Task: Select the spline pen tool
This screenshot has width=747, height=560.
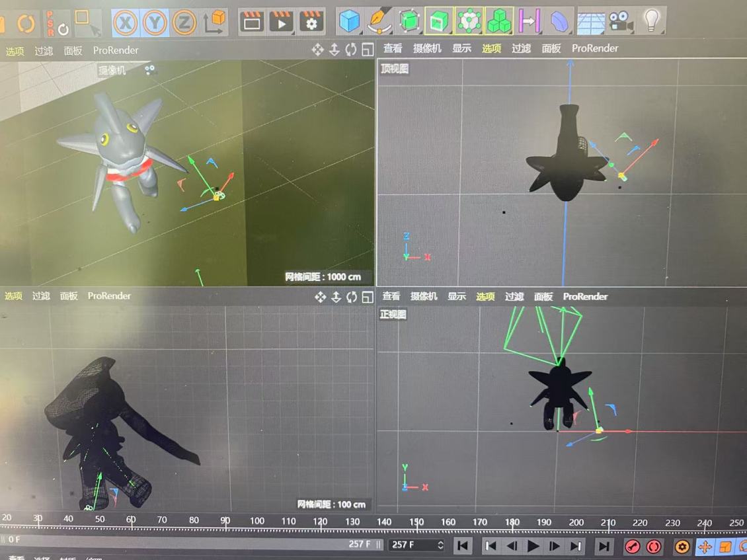Action: coord(379,21)
